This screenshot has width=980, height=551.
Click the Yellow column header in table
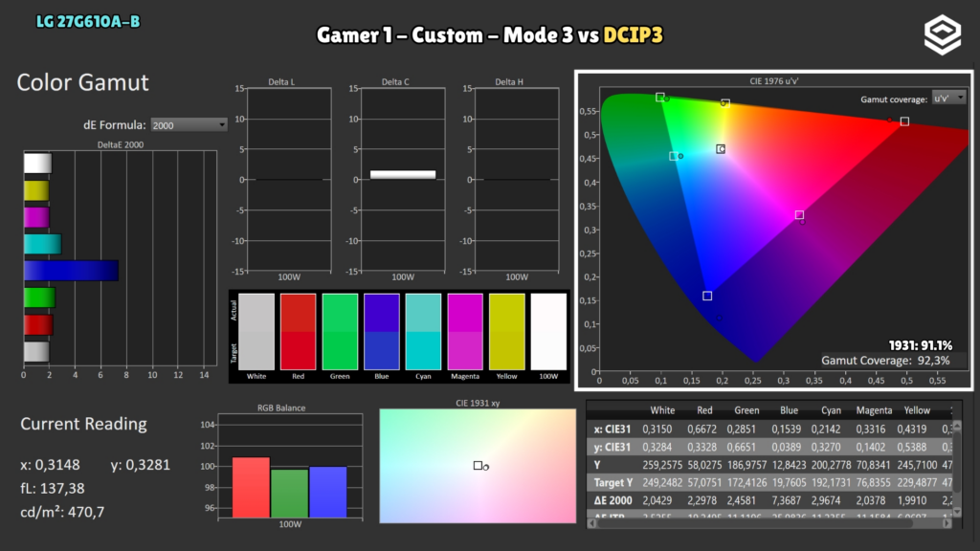pyautogui.click(x=917, y=410)
